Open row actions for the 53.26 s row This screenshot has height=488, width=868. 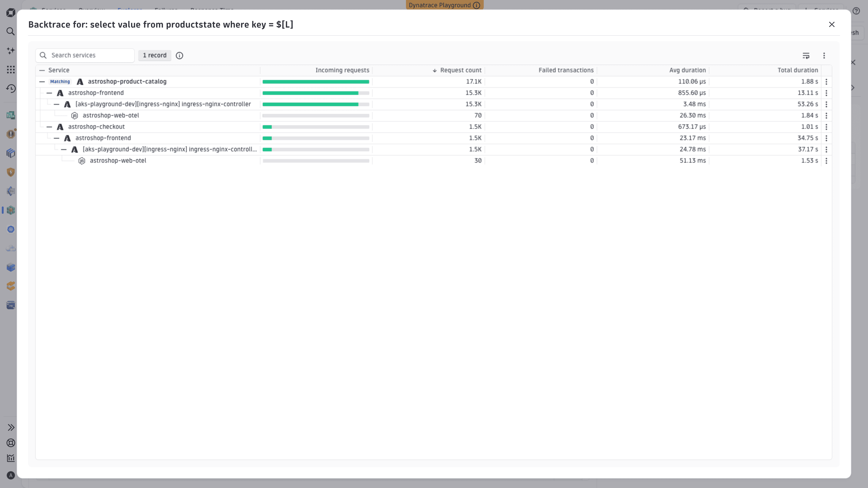pos(826,104)
